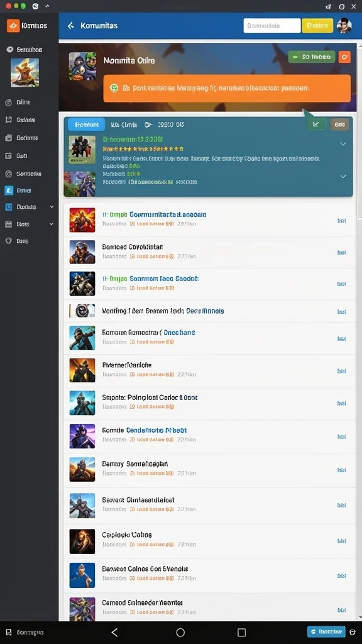Click the orange Komunitas logo in the sidebar
Viewport: 362px width, 644px height.
pyautogui.click(x=13, y=25)
